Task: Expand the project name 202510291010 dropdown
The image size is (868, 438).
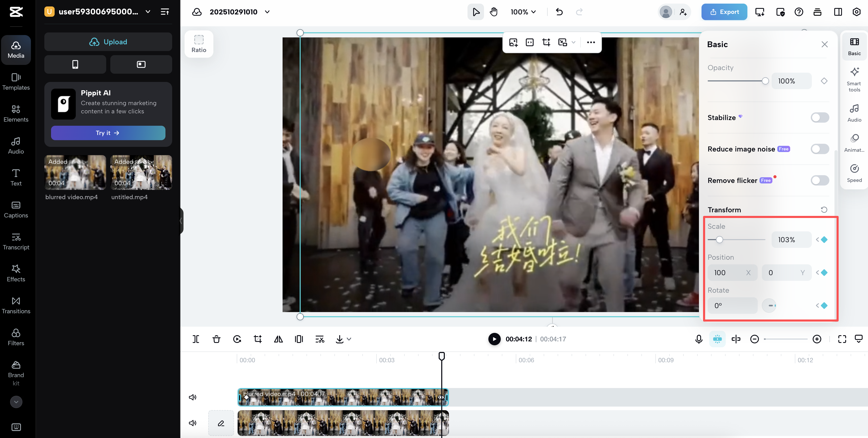Action: pyautogui.click(x=267, y=12)
